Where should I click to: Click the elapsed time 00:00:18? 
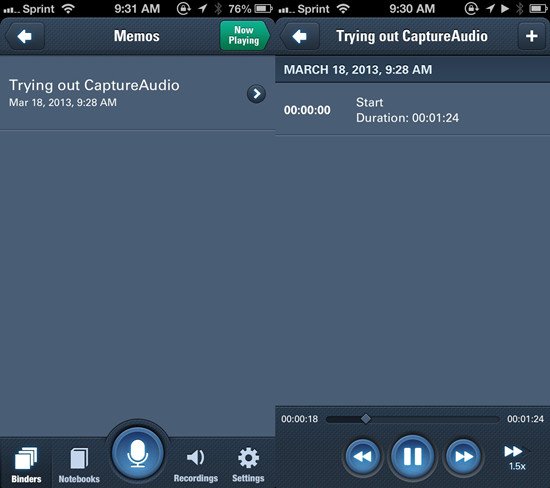tap(300, 419)
